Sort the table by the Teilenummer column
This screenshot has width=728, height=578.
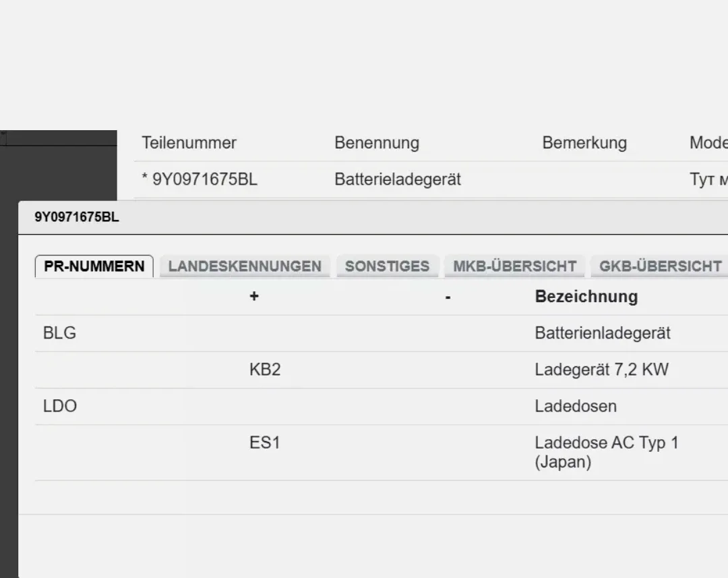pos(189,142)
